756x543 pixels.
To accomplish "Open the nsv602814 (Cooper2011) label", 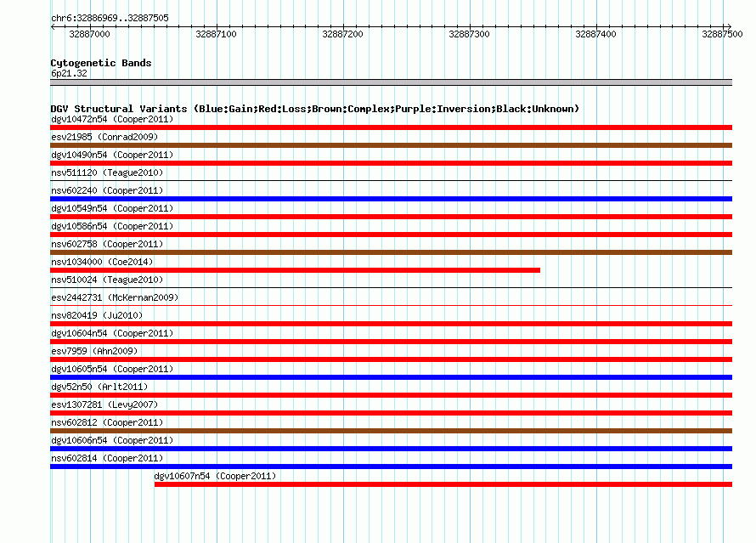I will point(107,458).
